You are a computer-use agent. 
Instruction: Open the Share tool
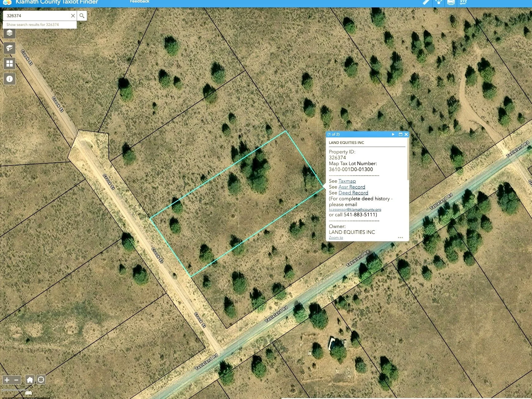(x=438, y=3)
